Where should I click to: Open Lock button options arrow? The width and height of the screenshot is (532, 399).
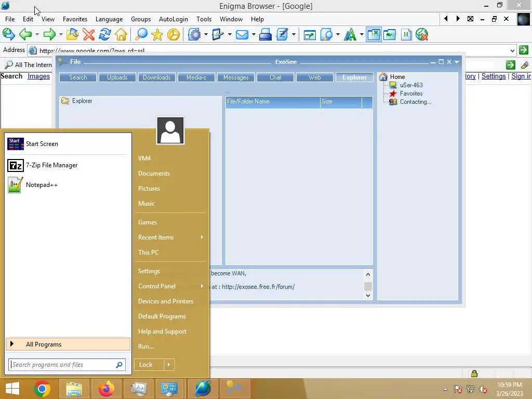tap(169, 365)
